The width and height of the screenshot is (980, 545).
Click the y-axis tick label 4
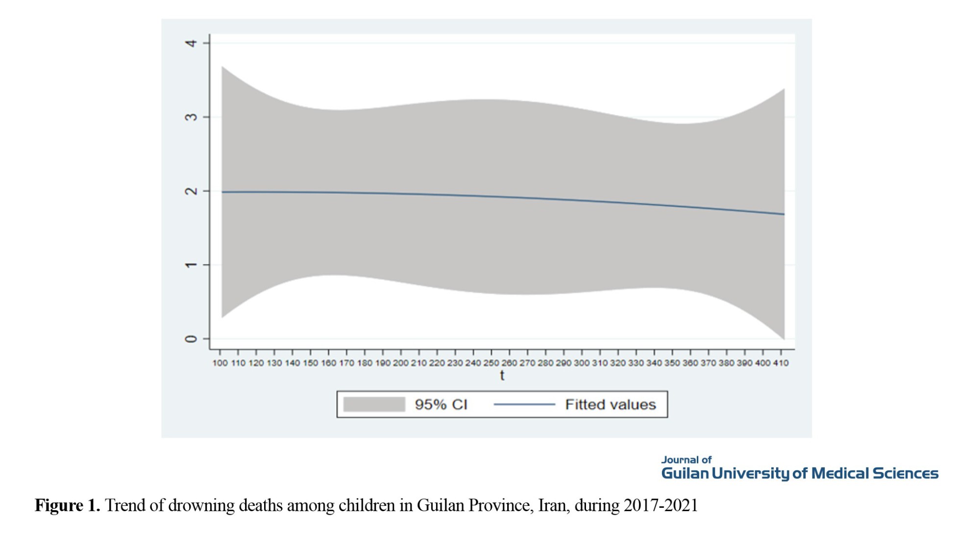tap(191, 43)
